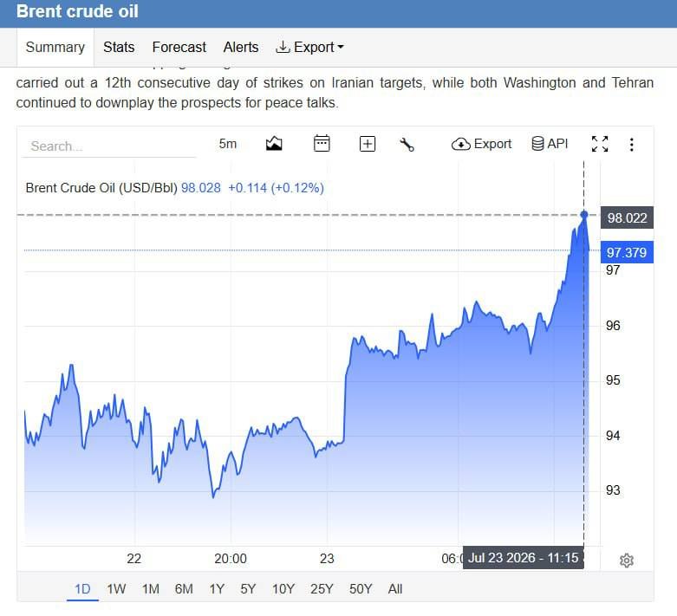Viewport: 677px width, 616px height.
Task: Go to the Alerts tab
Action: pos(241,47)
